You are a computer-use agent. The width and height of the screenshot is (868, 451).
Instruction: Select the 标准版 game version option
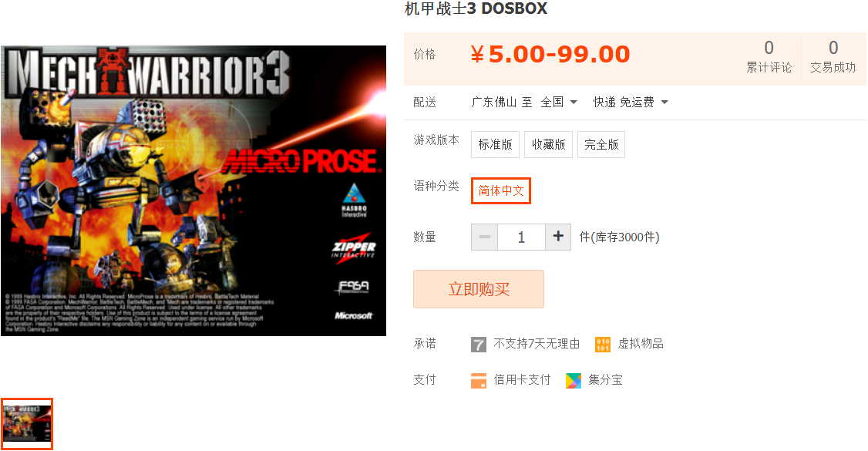[496, 144]
